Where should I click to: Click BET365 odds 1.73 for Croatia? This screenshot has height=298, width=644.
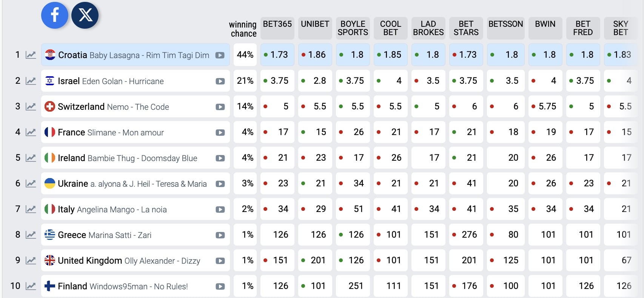tap(277, 55)
